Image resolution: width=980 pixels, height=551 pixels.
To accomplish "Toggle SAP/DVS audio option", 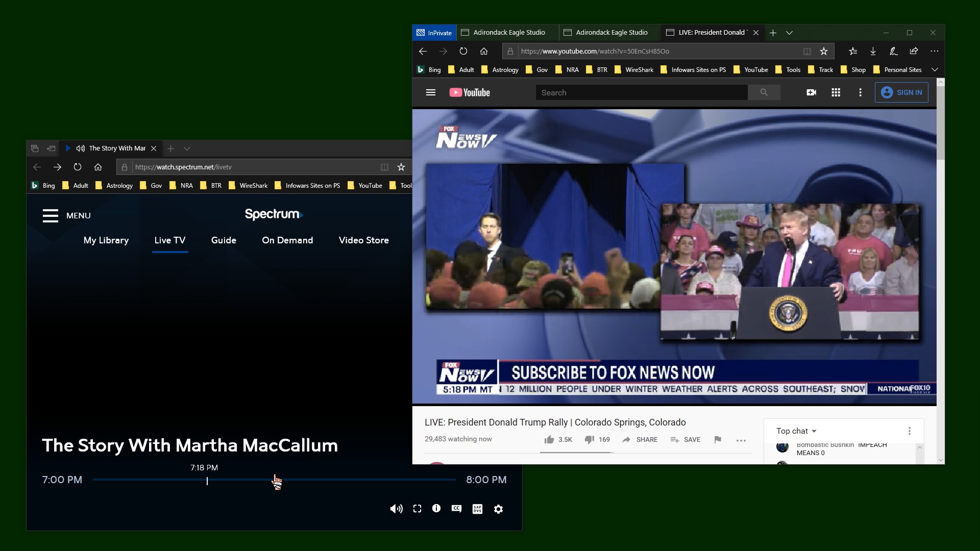I will point(477,509).
